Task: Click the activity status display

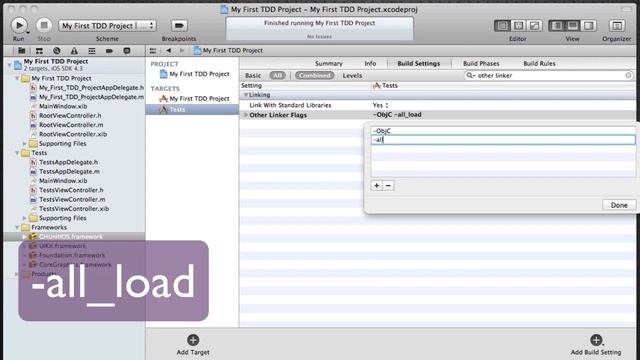Action: tap(320, 29)
